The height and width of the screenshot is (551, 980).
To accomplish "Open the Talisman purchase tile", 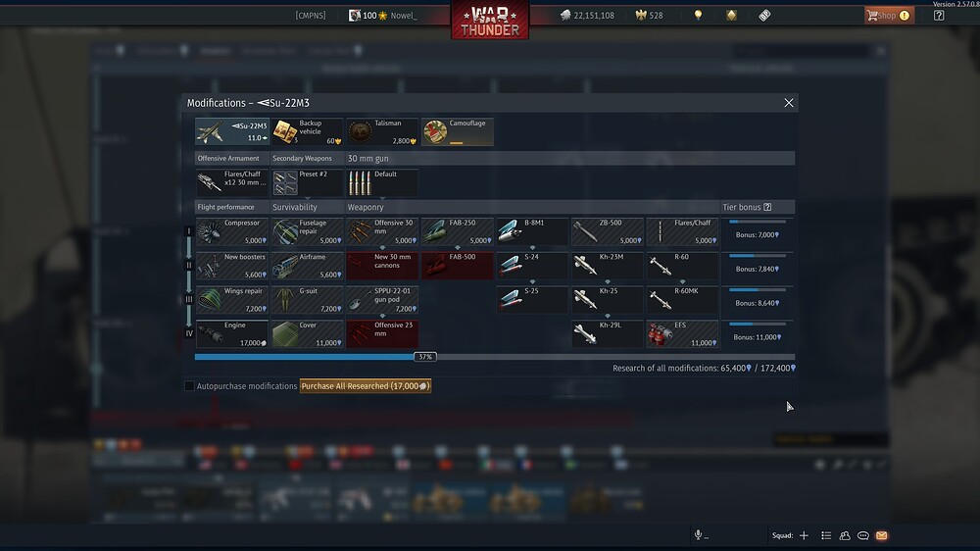I will pyautogui.click(x=382, y=131).
